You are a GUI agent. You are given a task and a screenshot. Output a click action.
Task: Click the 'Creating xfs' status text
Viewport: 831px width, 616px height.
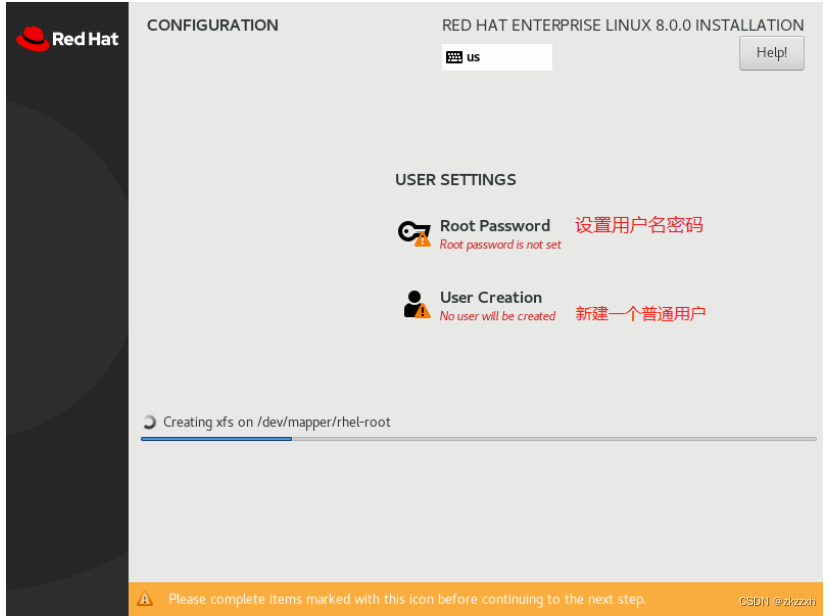tap(277, 422)
